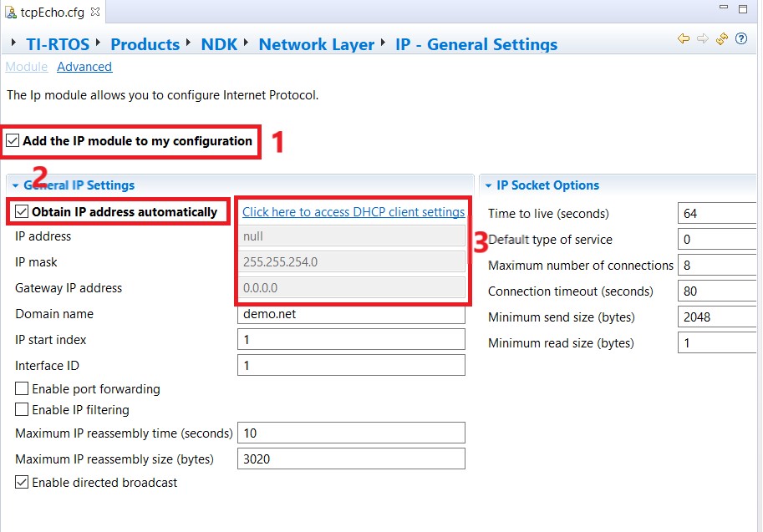763x532 pixels.
Task: Enable IP filtering checkbox
Action: tap(22, 410)
